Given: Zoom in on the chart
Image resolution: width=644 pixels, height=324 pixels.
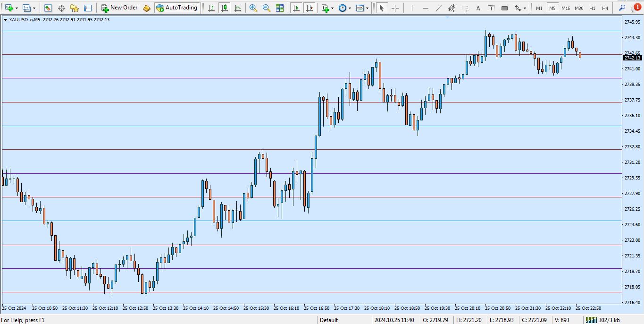Looking at the screenshot, I should [253, 8].
